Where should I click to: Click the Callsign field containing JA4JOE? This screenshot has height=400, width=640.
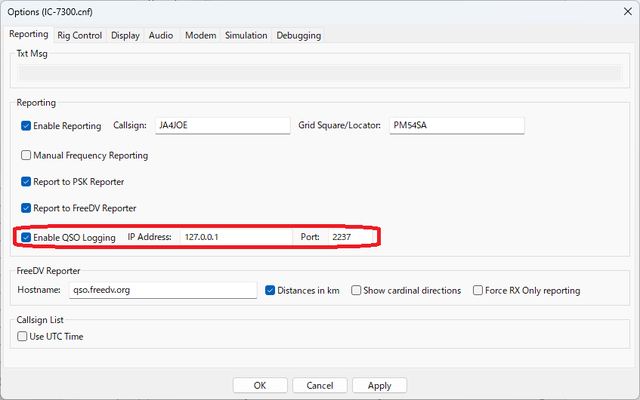coord(222,125)
